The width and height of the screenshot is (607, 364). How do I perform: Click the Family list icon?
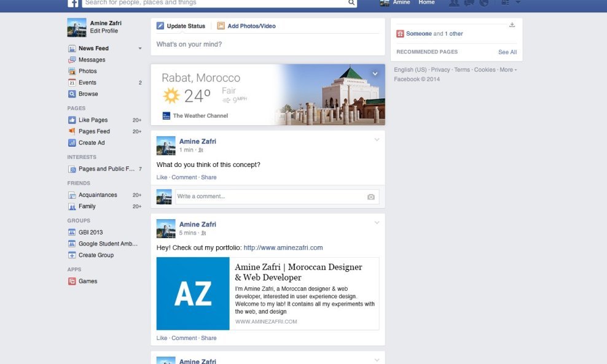72,207
